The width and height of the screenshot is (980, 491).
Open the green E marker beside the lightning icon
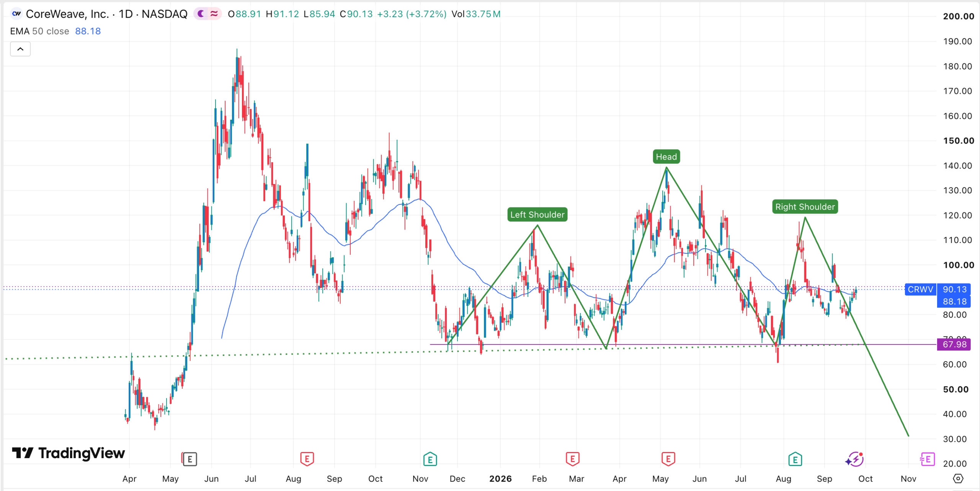[x=795, y=459]
